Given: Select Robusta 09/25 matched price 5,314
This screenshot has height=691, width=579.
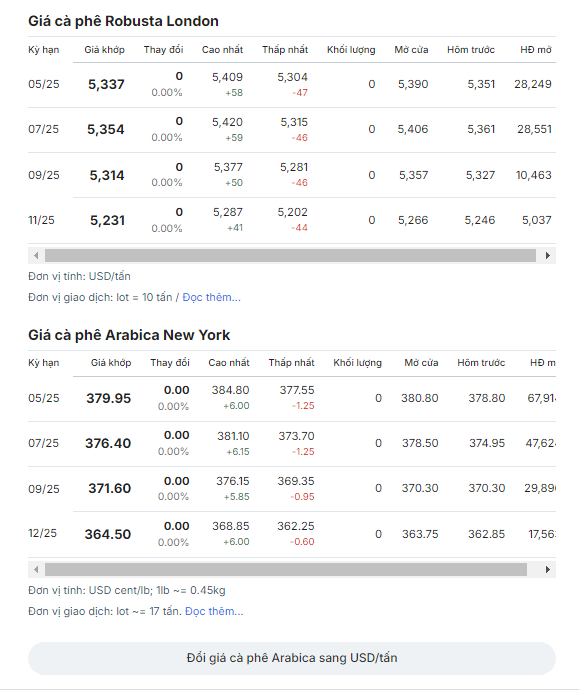Looking at the screenshot, I should point(107,175).
